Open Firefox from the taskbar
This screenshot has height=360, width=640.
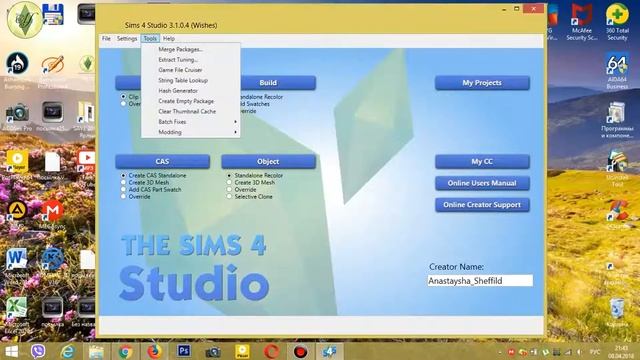(x=154, y=351)
